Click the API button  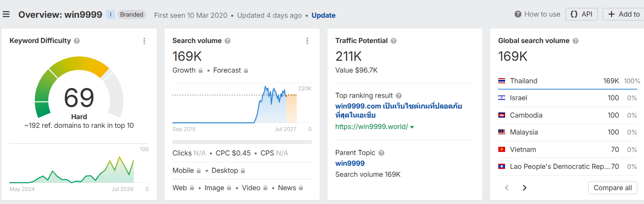coord(582,14)
